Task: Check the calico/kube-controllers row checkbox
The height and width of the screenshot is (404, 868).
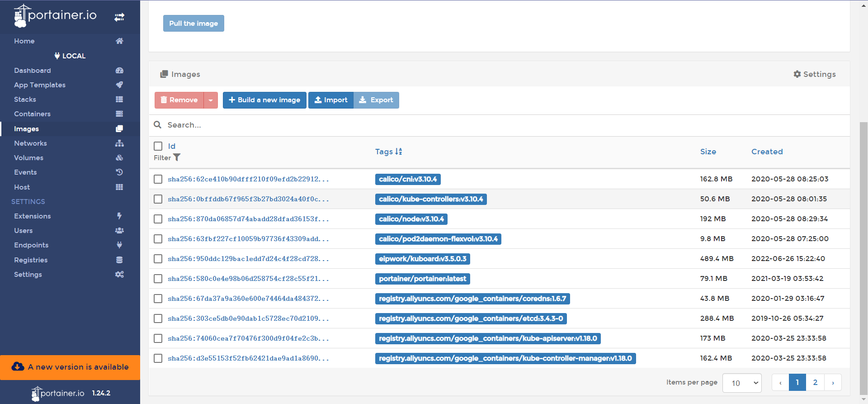Action: 158,199
